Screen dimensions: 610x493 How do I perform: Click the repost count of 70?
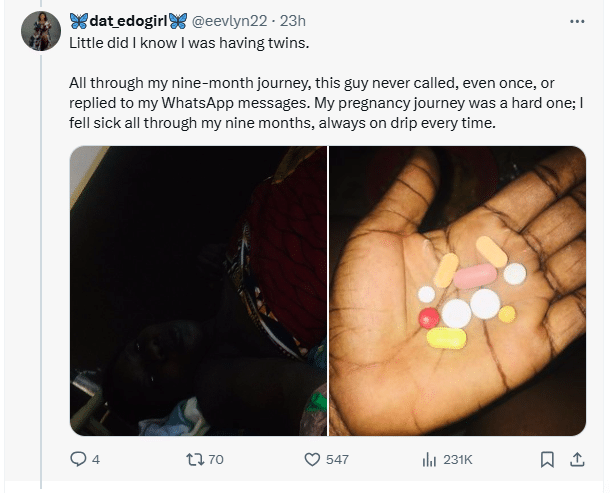point(216,459)
